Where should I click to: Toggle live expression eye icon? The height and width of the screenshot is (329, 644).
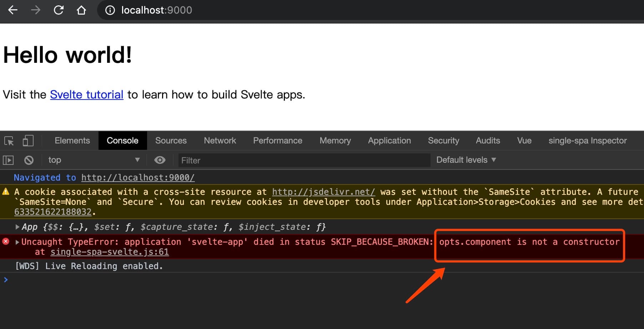pos(160,160)
